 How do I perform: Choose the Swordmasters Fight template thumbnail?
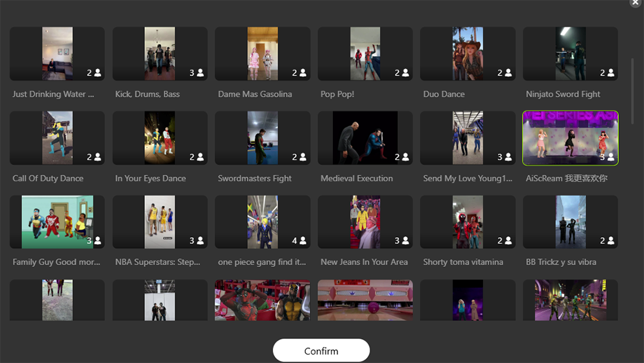(263, 138)
